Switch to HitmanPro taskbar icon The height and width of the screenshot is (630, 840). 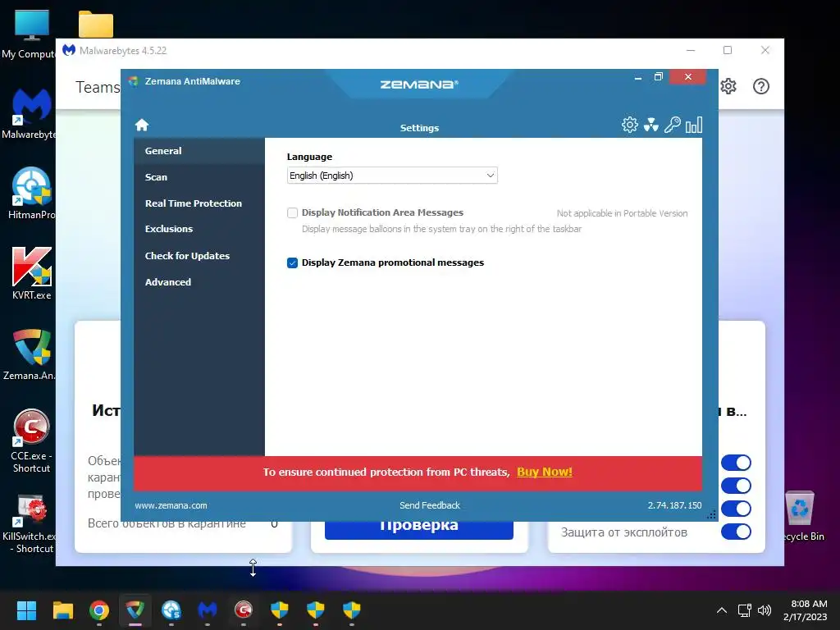point(171,610)
